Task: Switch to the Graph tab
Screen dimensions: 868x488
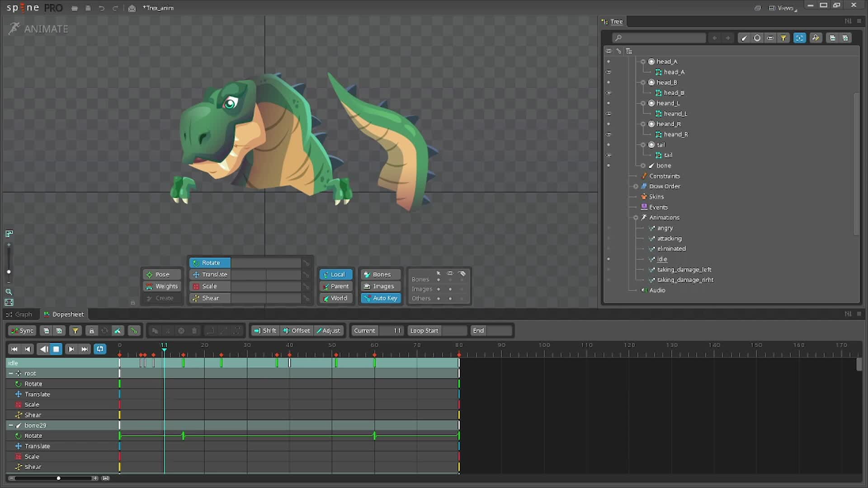Action: [x=20, y=314]
